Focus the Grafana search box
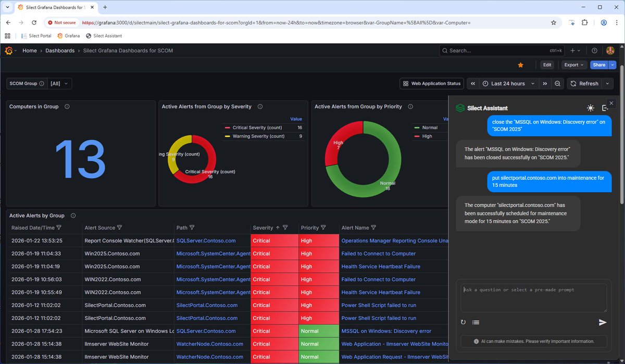Viewport: 625px width, 364px height. [503, 51]
